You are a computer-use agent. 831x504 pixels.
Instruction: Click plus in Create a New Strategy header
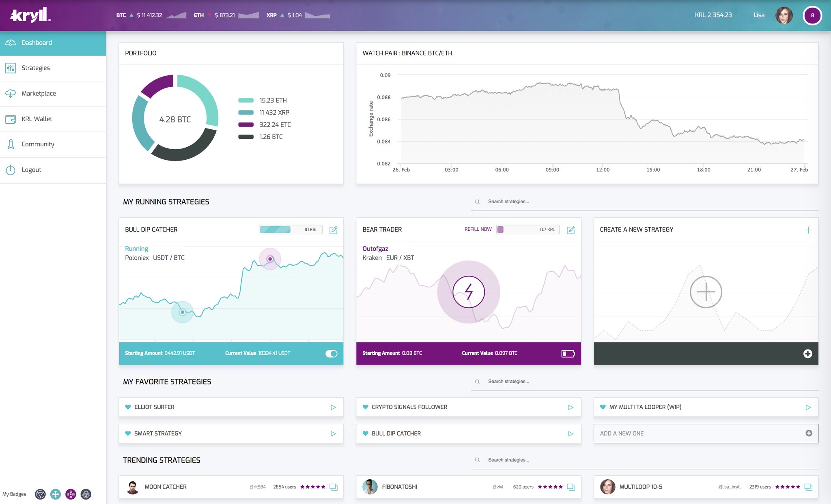(x=808, y=230)
